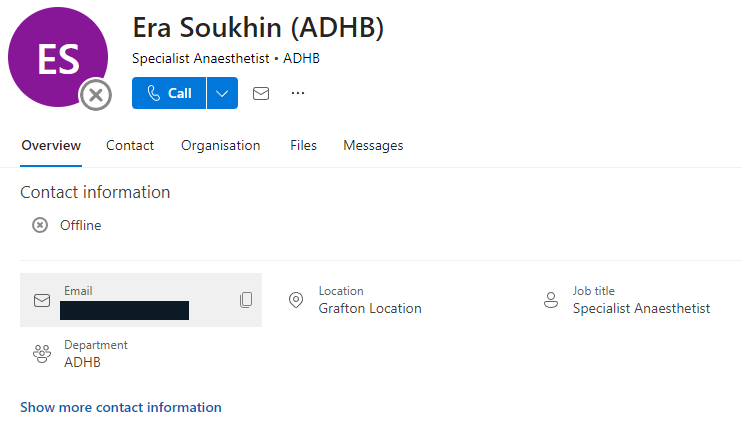Click the Department group icon
Screen dimensions: 742x432
coord(42,353)
